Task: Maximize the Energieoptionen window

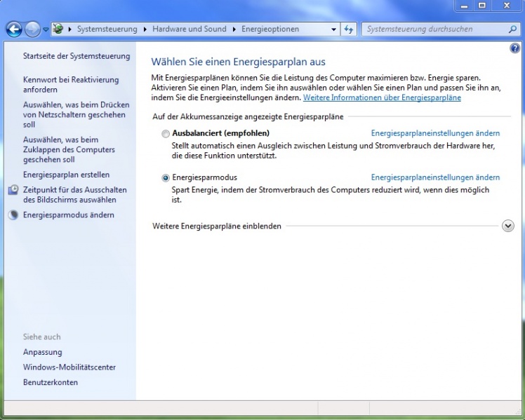Action: pos(481,6)
